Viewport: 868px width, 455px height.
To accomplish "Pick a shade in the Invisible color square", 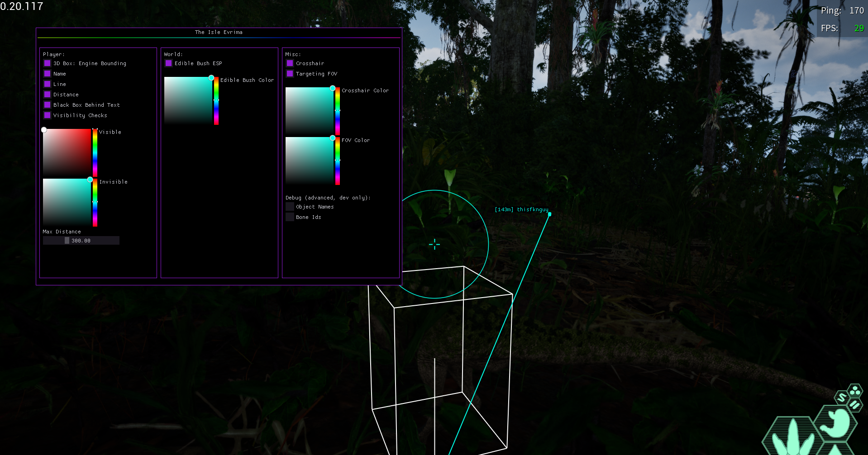I will 67,202.
